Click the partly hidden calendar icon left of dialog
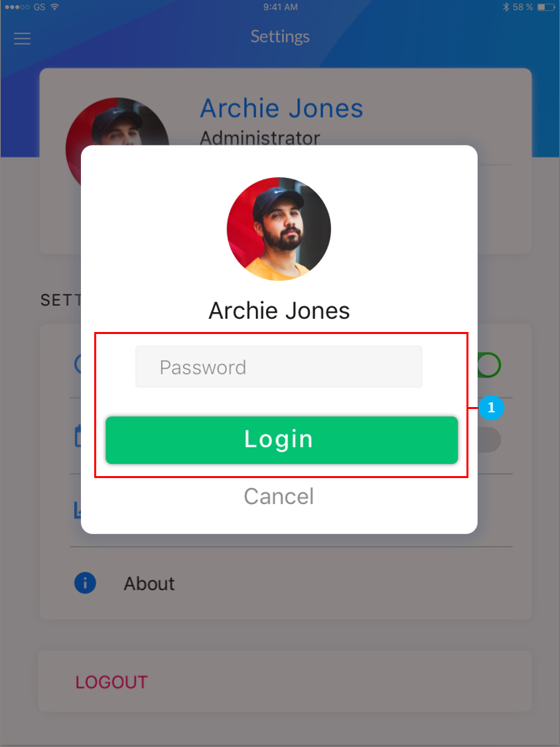560x747 pixels. (78, 436)
